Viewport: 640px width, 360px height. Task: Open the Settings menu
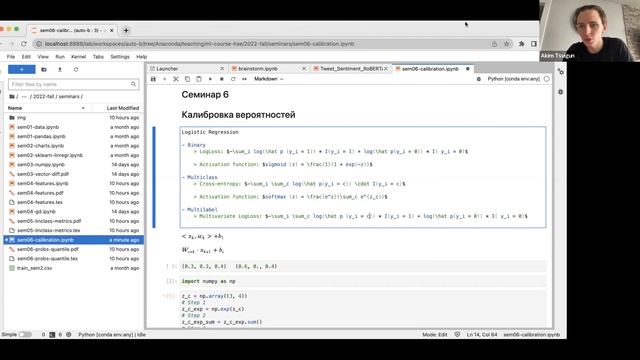pyautogui.click(x=120, y=57)
